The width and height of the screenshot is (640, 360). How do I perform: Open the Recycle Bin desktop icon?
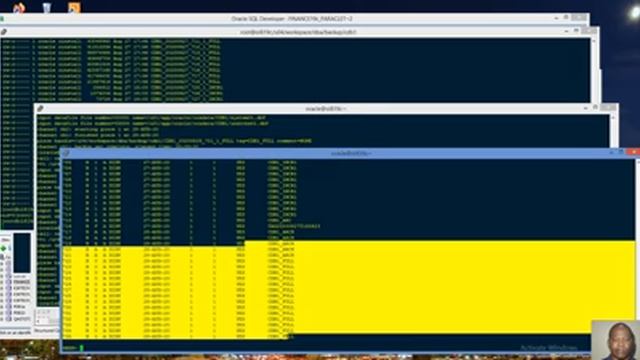tap(47, 7)
